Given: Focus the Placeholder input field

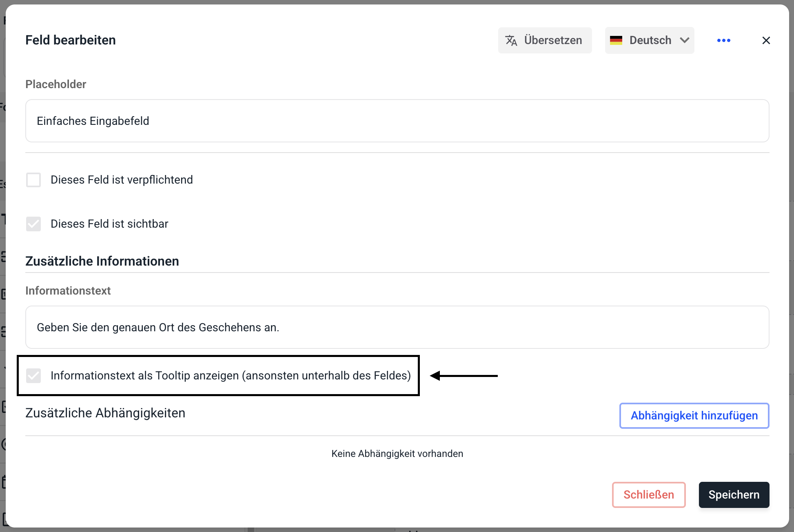Looking at the screenshot, I should [397, 121].
